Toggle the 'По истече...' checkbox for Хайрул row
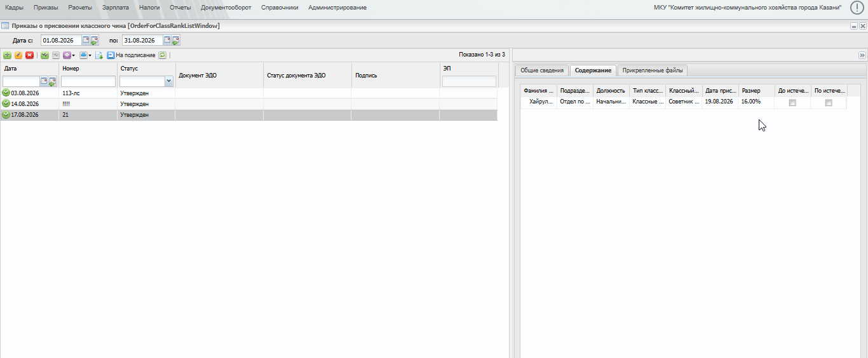The image size is (868, 358). (829, 103)
